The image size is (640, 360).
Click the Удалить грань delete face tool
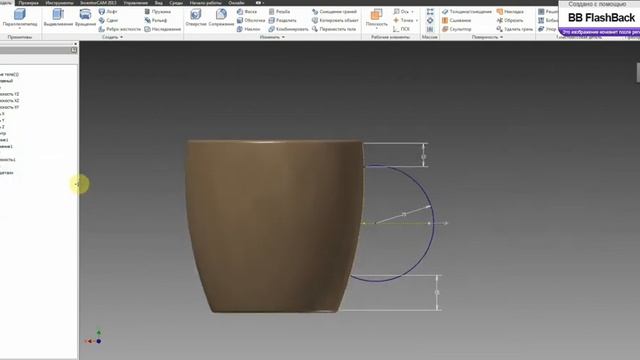tap(515, 29)
